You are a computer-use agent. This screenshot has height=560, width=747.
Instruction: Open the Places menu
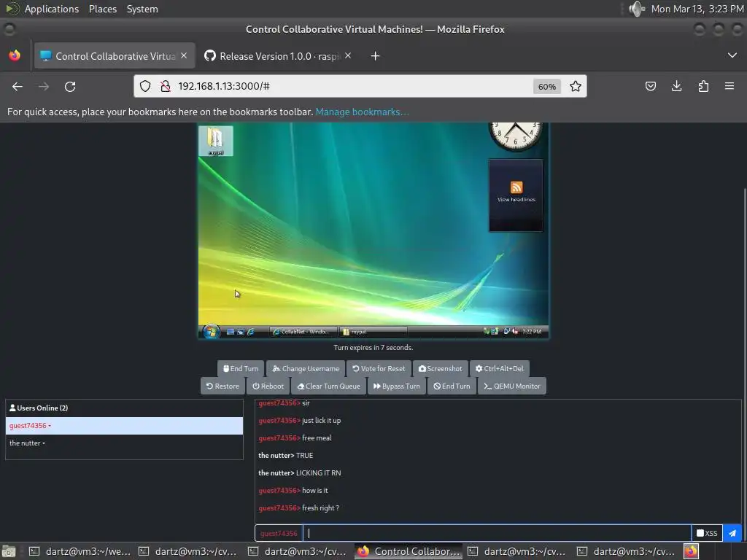(102, 9)
